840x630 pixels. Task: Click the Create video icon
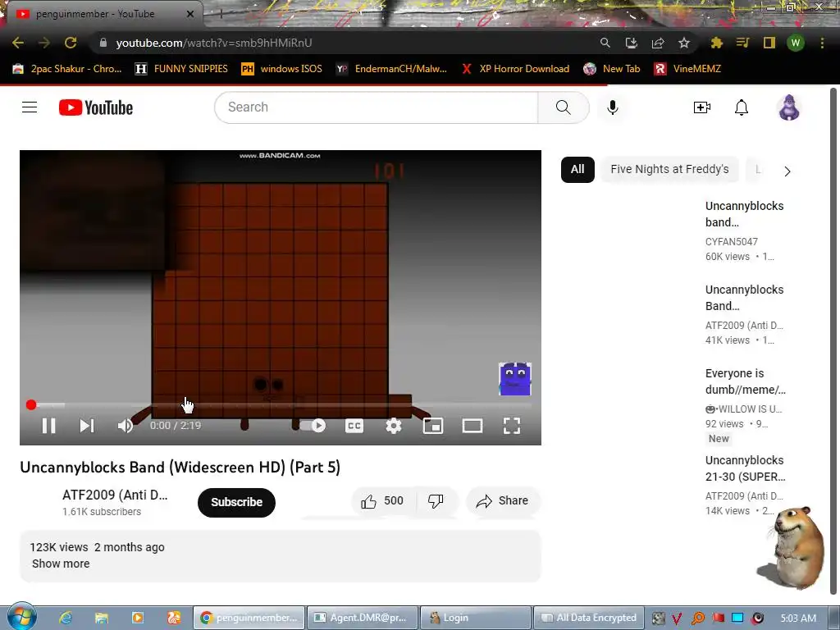coord(702,107)
